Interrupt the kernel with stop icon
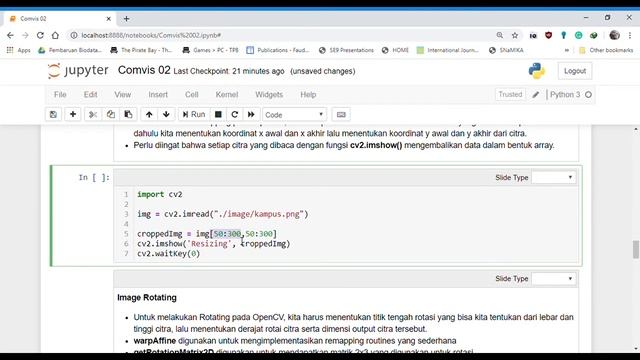Viewport: 640px width, 360px height. pyautogui.click(x=218, y=115)
